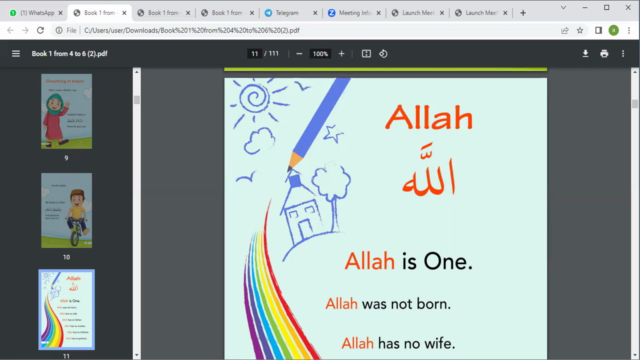640x360 pixels.
Task: Click thumbnail panel scroll up arrow
Action: tap(137, 72)
